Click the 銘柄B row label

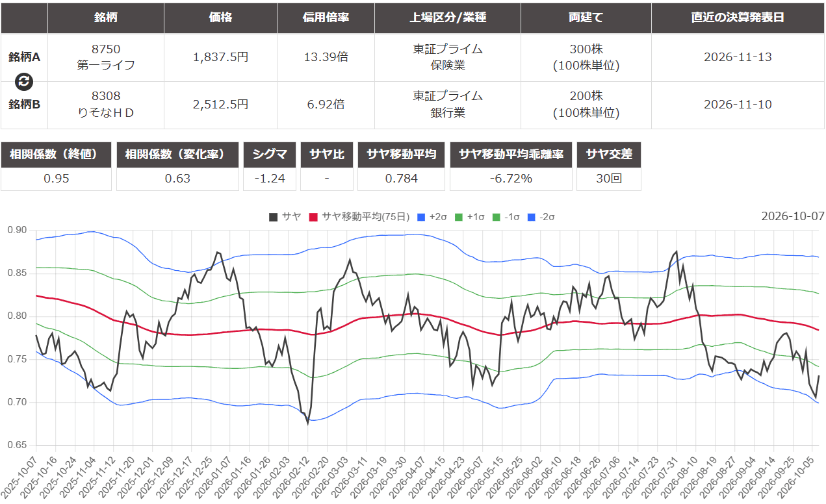[24, 104]
